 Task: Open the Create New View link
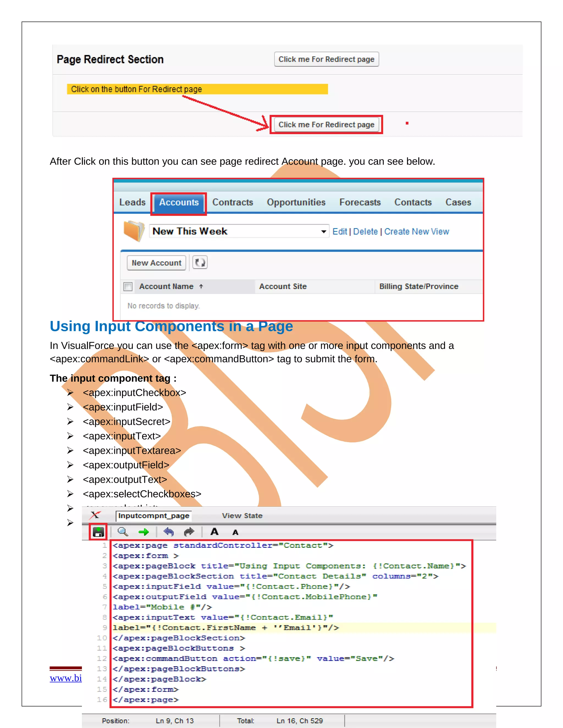416,231
